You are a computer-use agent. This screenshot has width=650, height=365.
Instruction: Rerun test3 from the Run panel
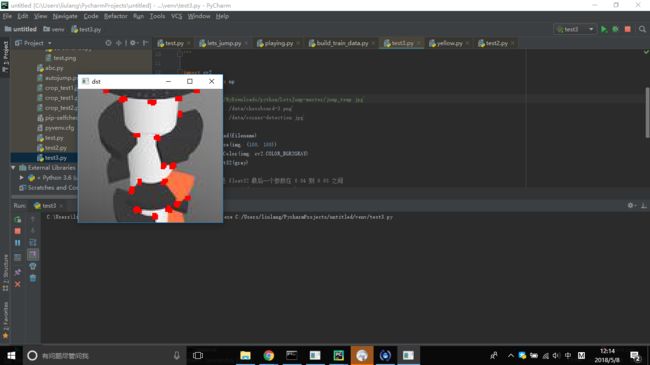[18, 219]
